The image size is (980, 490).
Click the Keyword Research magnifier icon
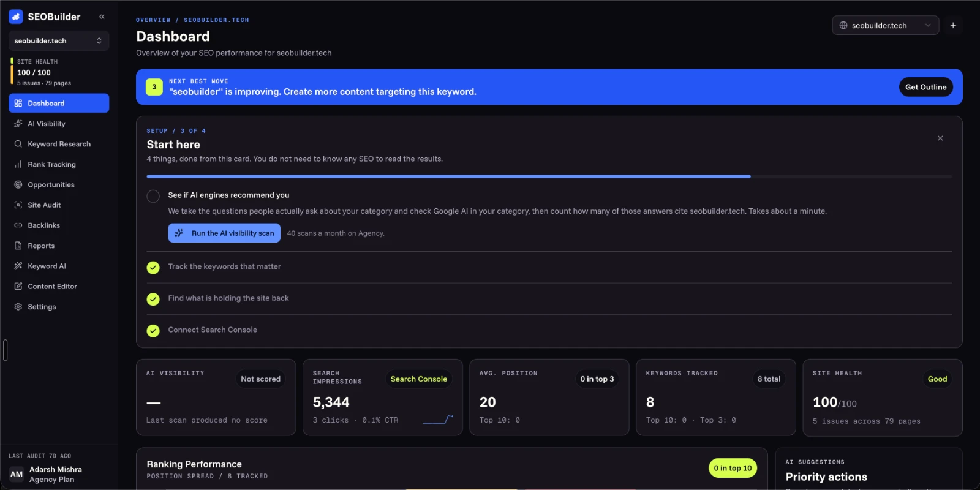click(18, 144)
